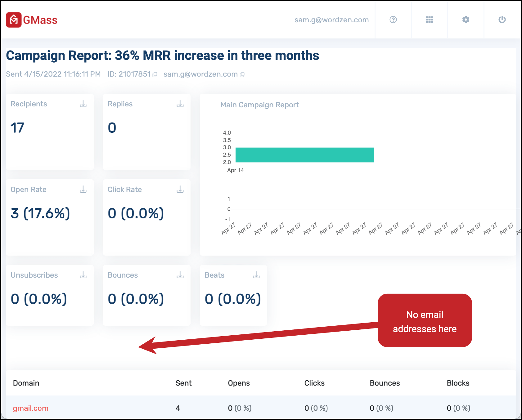The width and height of the screenshot is (522, 420).
Task: Click the Open Rate value 3 (17.6%)
Action: click(x=40, y=213)
